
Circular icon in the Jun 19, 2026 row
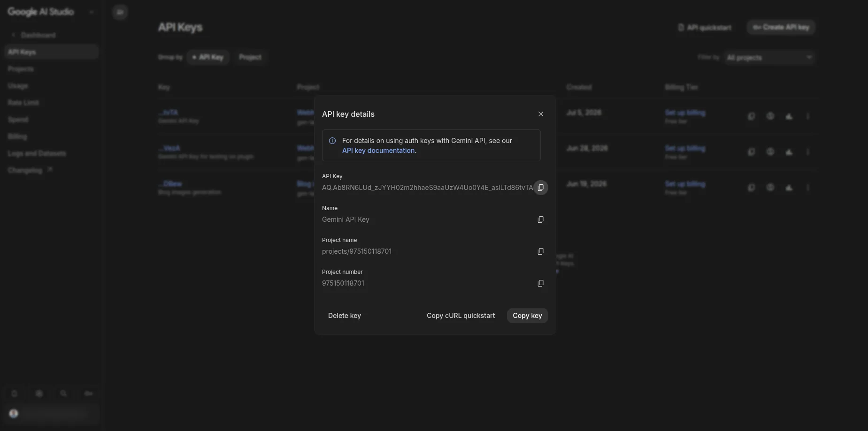point(770,188)
